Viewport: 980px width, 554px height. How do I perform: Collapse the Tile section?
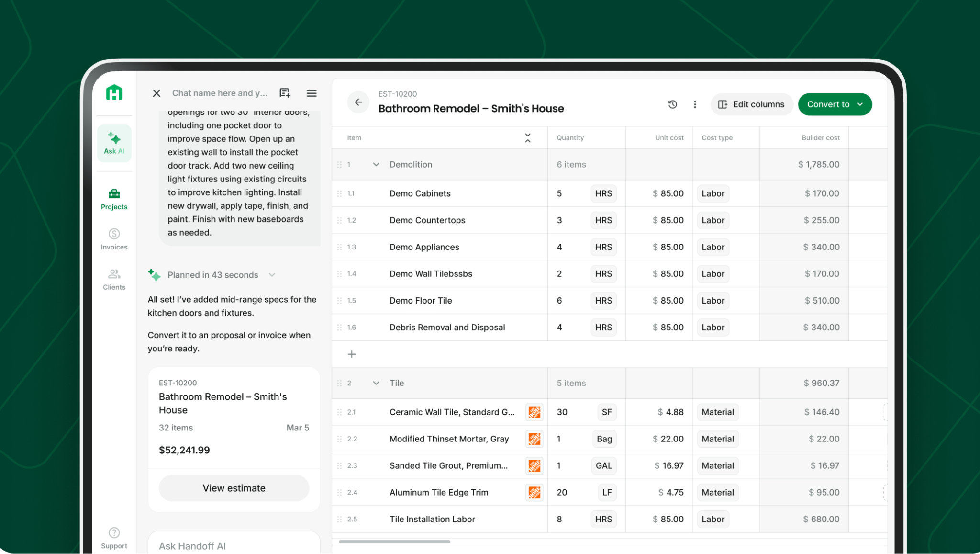pyautogui.click(x=376, y=383)
